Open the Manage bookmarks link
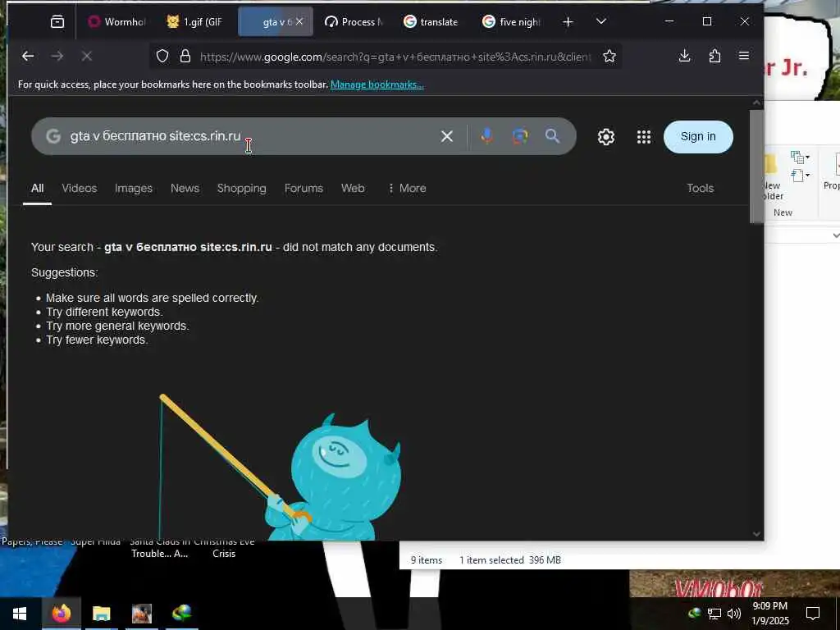Viewport: 840px width, 630px height. click(x=377, y=84)
